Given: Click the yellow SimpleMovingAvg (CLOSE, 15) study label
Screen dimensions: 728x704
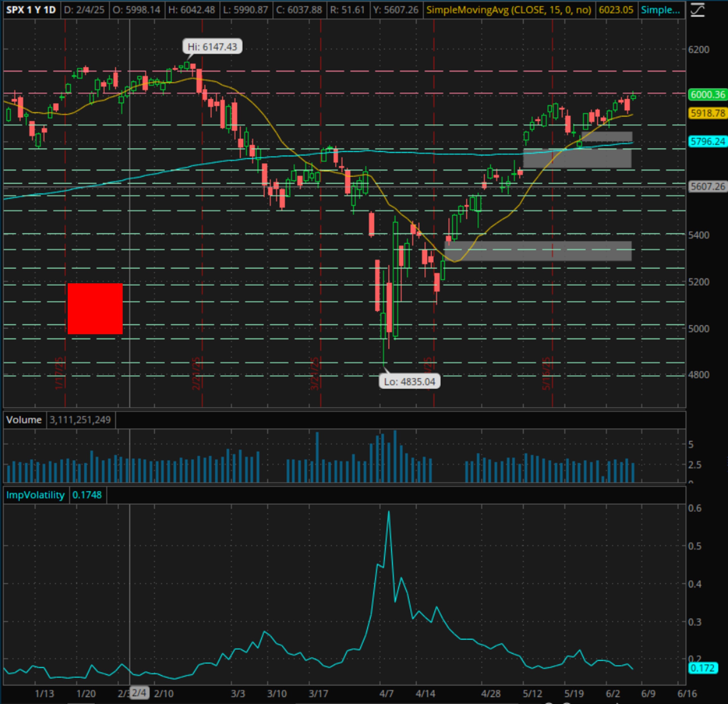Looking at the screenshot, I should (x=509, y=10).
